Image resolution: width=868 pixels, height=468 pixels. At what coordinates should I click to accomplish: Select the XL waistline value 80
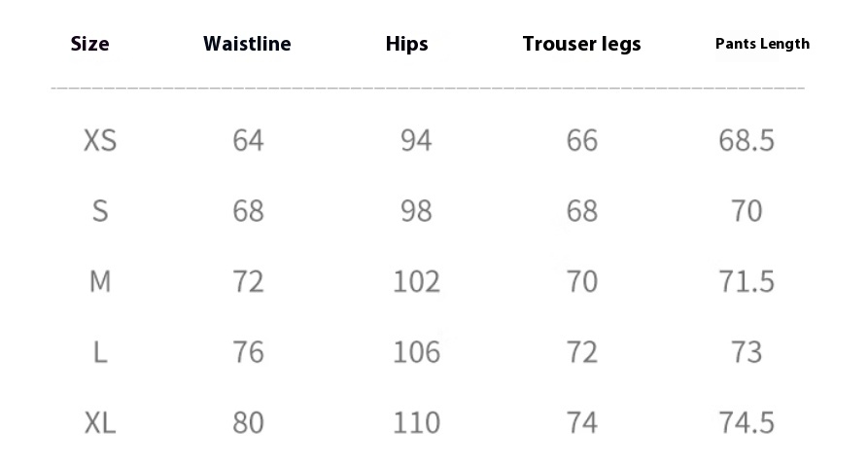248,423
